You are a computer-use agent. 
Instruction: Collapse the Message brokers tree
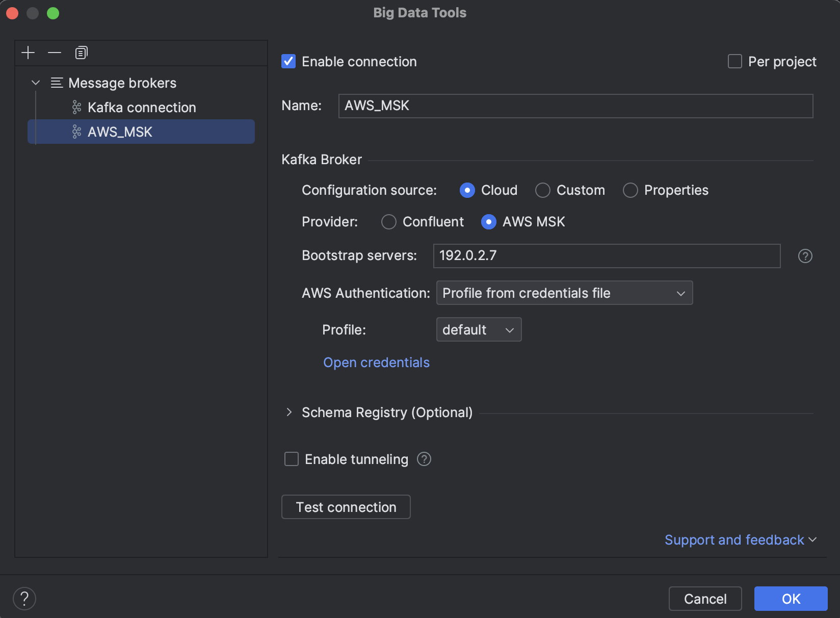tap(35, 83)
